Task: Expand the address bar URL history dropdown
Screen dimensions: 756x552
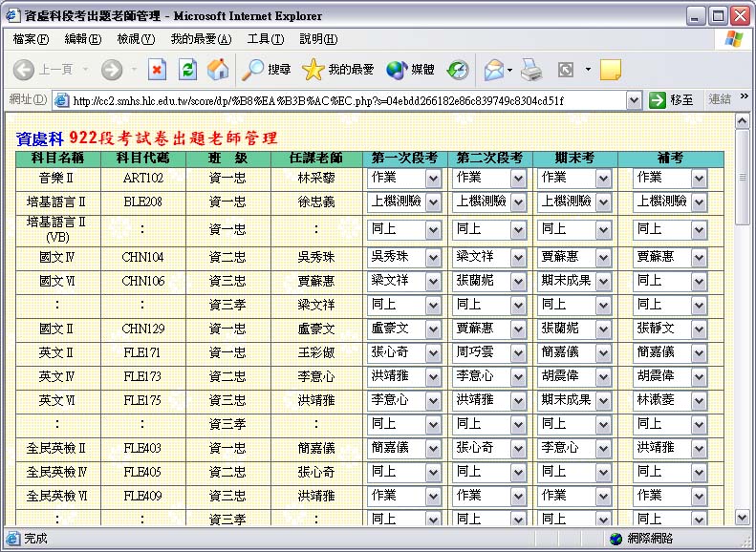Action: pyautogui.click(x=634, y=100)
